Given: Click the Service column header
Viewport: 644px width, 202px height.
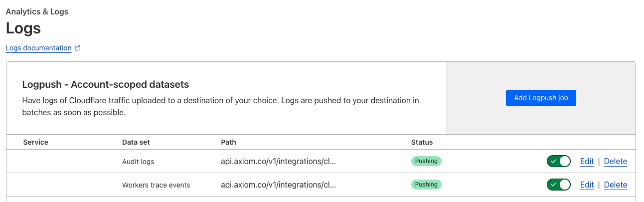Looking at the screenshot, I should [x=36, y=142].
